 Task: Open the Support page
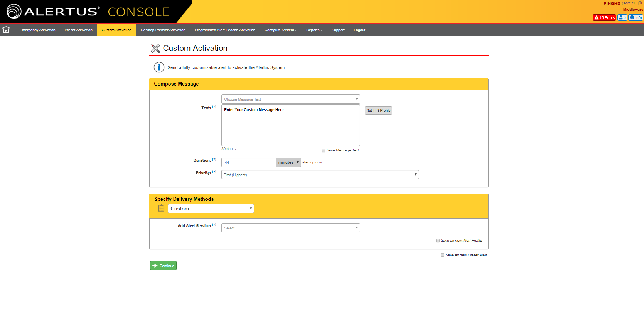pos(338,30)
